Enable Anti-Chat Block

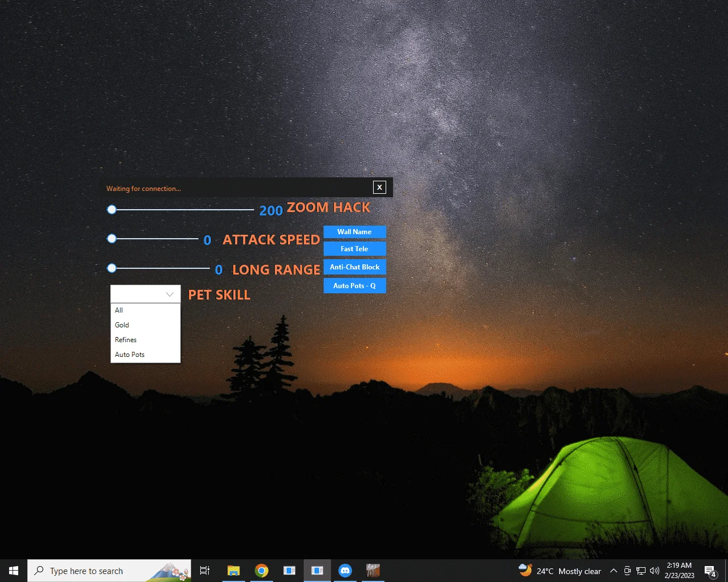pyautogui.click(x=354, y=267)
